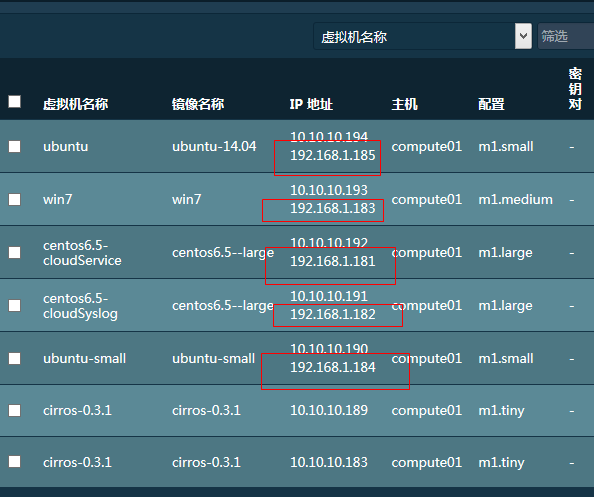Click compute01 host in the win7 row
Screen dimensions: 594x497
coord(427,200)
